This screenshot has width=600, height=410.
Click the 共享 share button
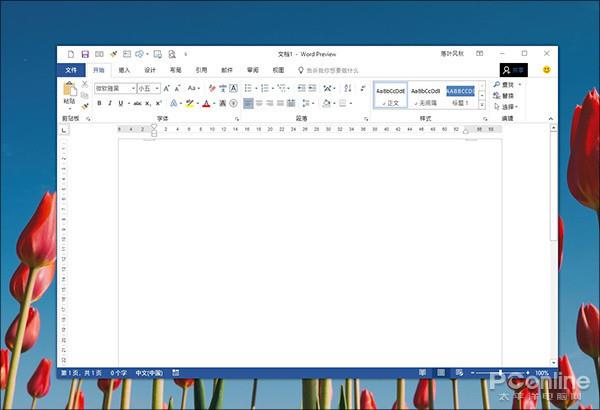[x=513, y=71]
